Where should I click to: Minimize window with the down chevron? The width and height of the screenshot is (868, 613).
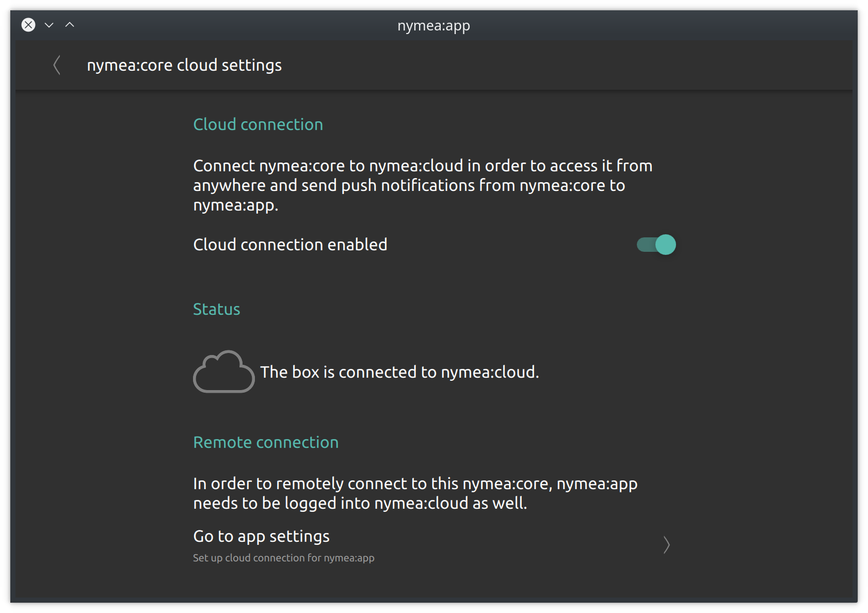49,25
